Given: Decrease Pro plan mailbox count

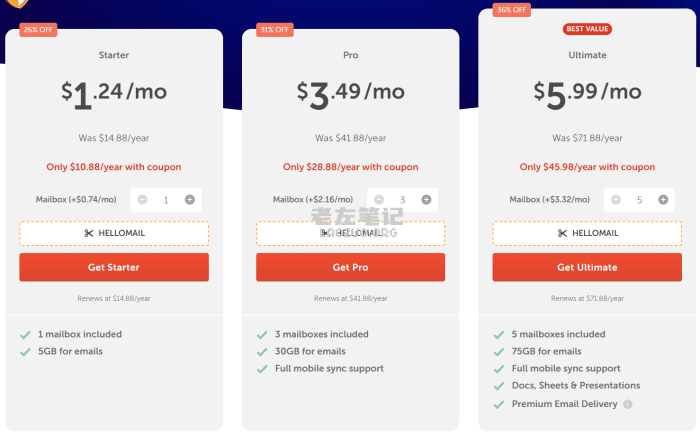Looking at the screenshot, I should 379,200.
